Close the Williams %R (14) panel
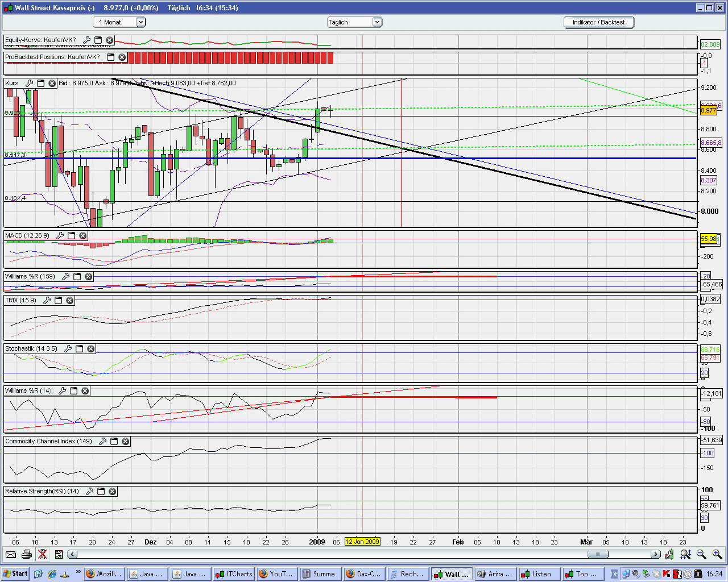The image size is (728, 582). 85,390
